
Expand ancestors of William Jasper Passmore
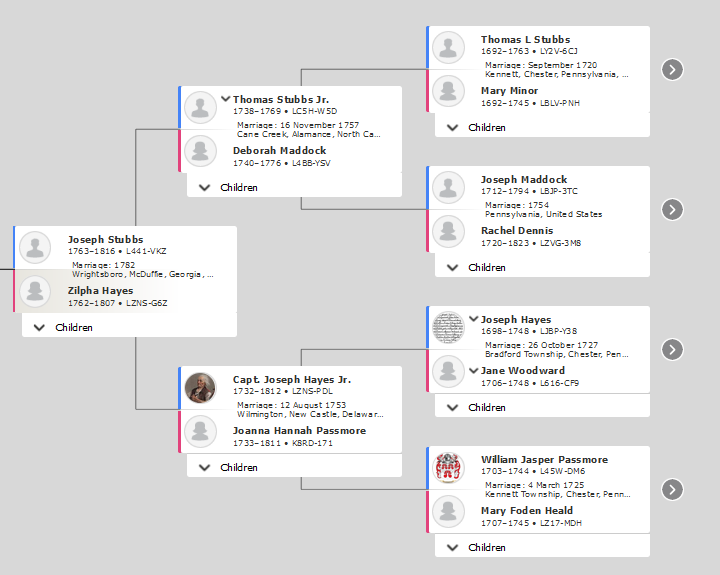click(x=673, y=489)
